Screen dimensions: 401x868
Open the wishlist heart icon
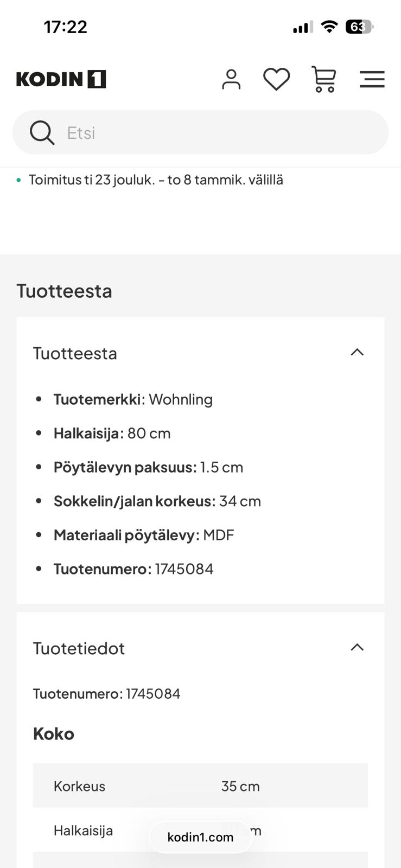pos(277,79)
